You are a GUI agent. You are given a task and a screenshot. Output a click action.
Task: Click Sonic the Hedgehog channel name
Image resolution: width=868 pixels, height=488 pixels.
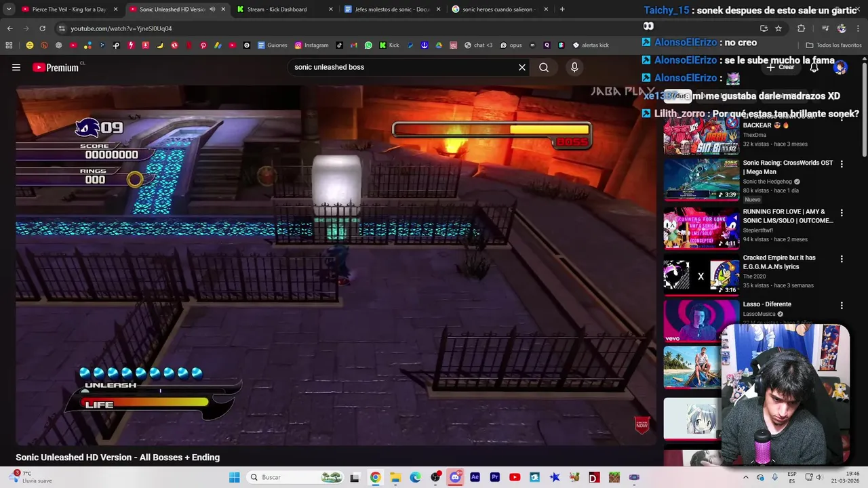tap(767, 182)
